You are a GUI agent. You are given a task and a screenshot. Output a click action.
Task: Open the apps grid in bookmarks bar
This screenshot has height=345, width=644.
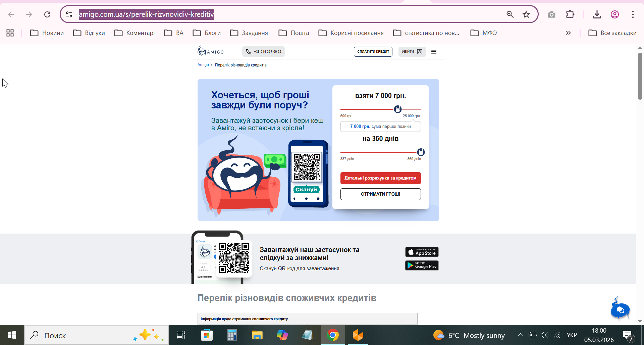[10, 33]
